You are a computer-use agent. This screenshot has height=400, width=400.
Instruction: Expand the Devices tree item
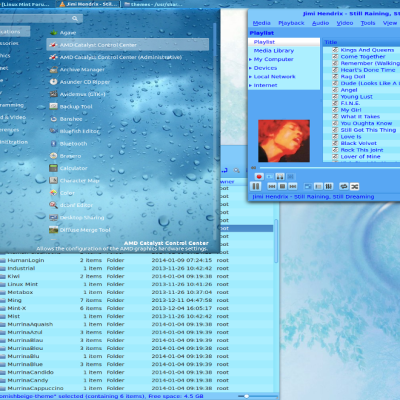[x=250, y=68]
